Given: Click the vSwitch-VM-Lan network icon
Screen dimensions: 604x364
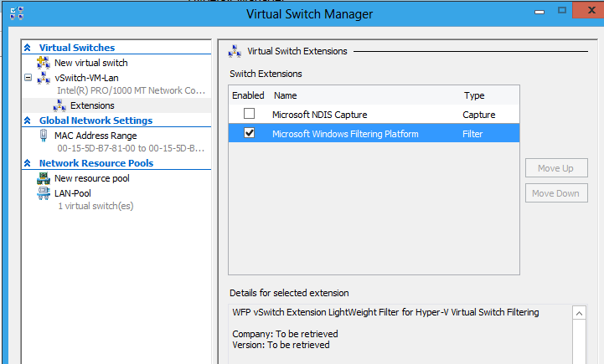Looking at the screenshot, I should click(x=44, y=78).
